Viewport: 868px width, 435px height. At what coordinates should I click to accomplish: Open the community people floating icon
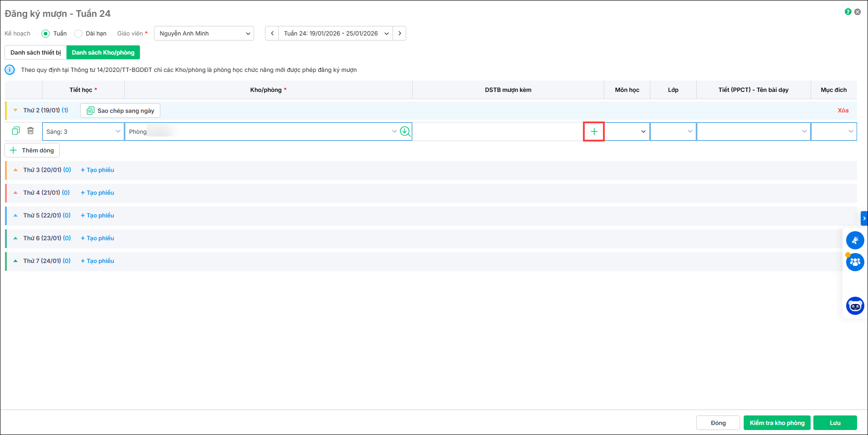pos(855,262)
